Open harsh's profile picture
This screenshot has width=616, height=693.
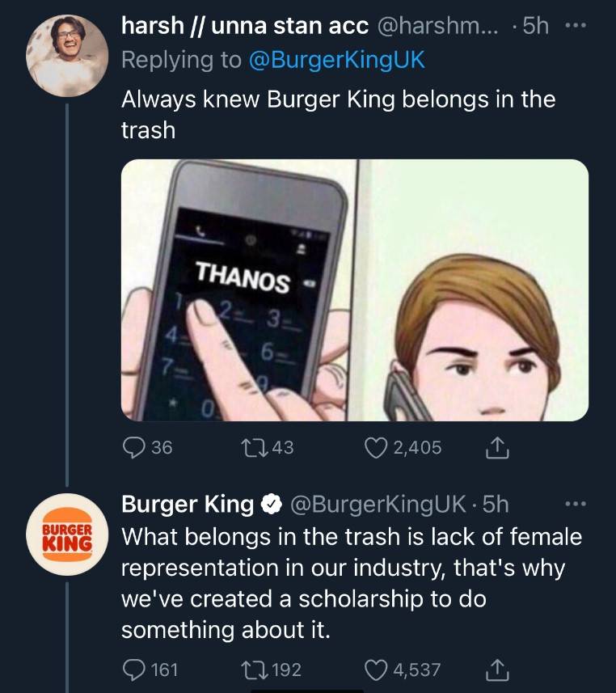click(x=67, y=56)
